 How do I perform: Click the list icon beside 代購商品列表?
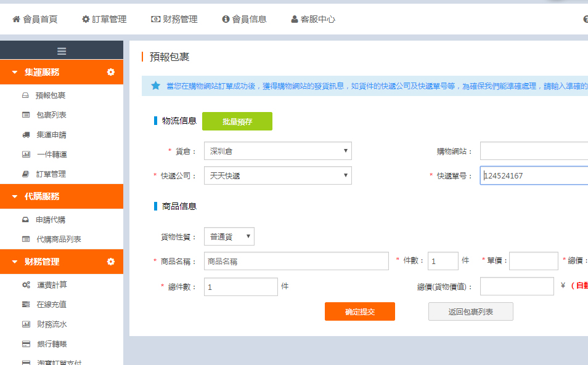(x=26, y=239)
